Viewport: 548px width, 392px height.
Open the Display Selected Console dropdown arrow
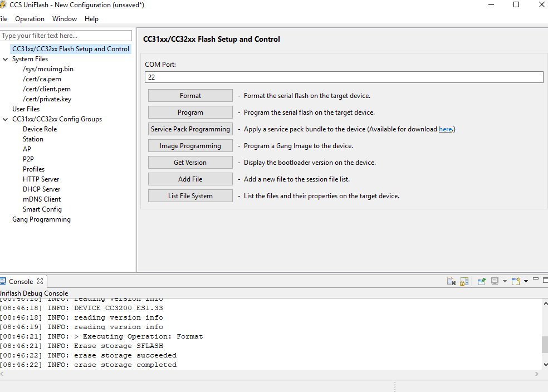click(504, 282)
